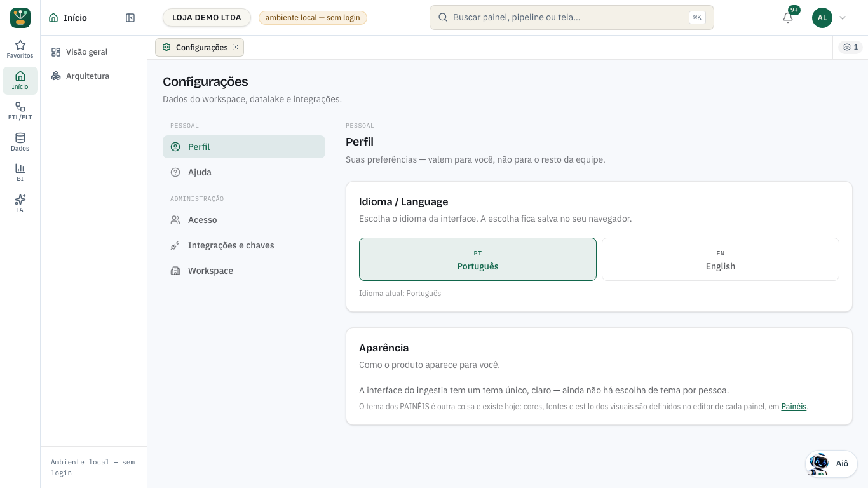This screenshot has height=488, width=868.
Task: Open Favoritos in the left rail
Action: click(x=20, y=49)
